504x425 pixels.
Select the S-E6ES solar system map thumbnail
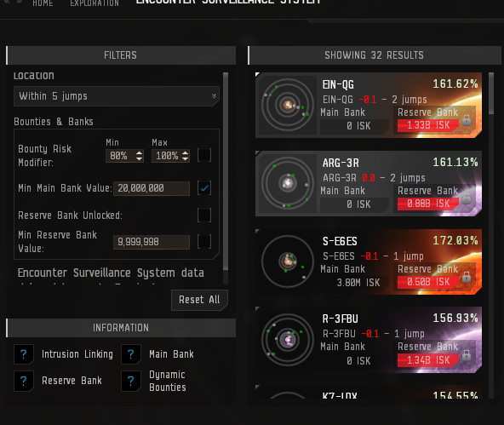288,261
